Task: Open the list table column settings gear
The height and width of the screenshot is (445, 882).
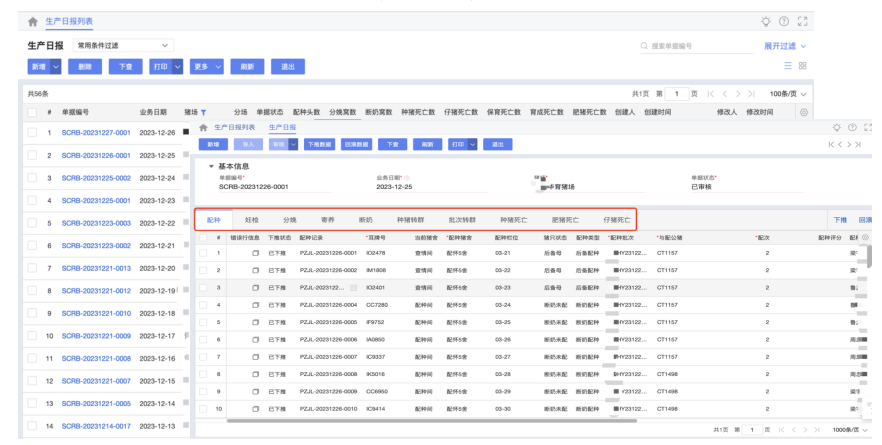Action: [804, 113]
